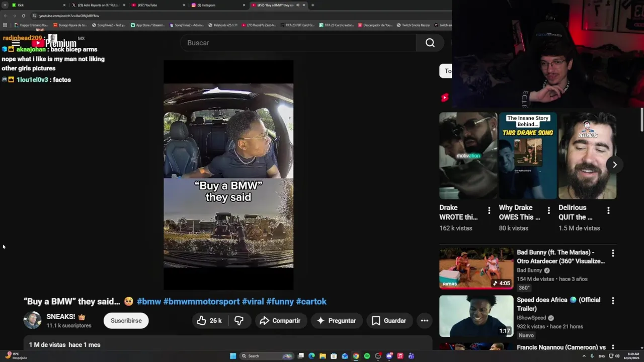Open the more actions ellipsis below the video
The height and width of the screenshot is (362, 644).
(425, 320)
